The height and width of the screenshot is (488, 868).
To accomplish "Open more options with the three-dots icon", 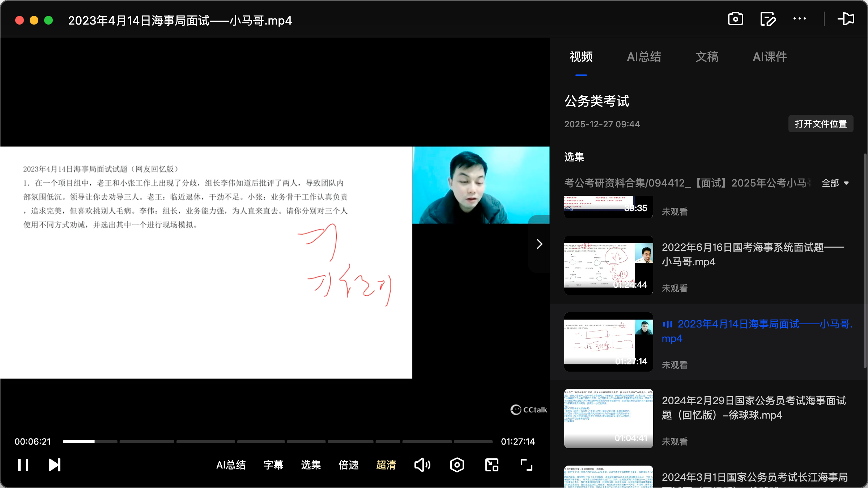I will 800,19.
